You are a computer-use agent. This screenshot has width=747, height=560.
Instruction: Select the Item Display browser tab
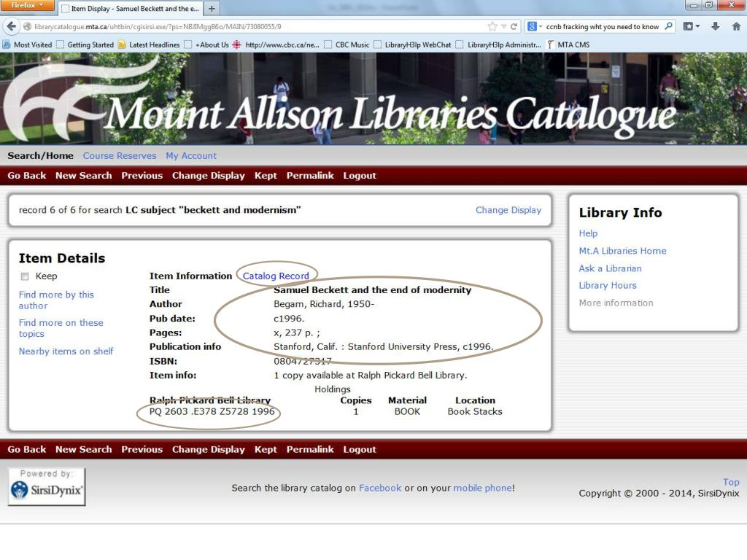[x=131, y=9]
